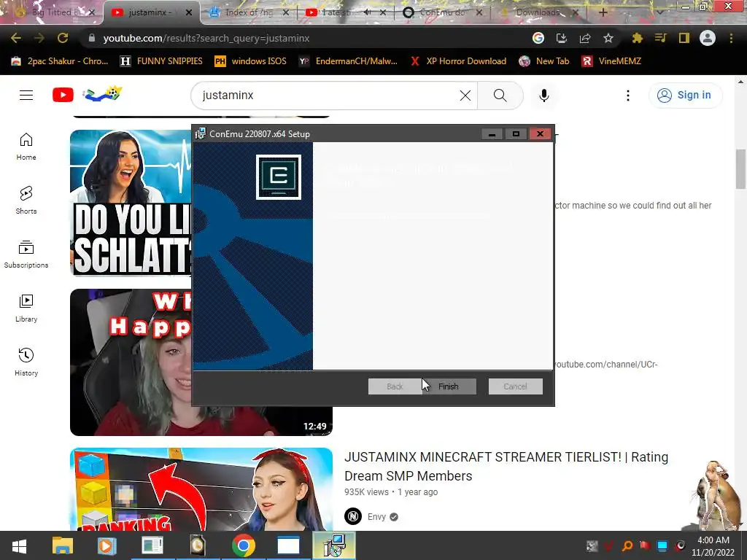Switch to the Index of browser tab
Screen dimensions: 747x560
pos(249,12)
